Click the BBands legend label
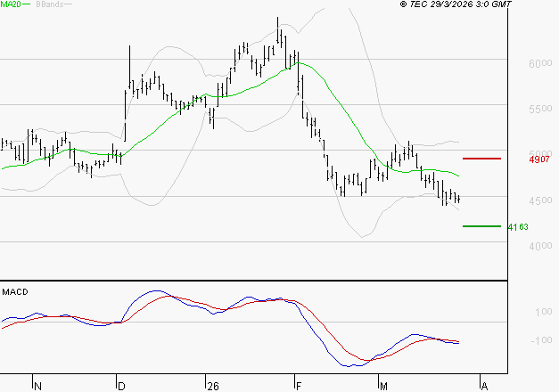Image resolution: width=559 pixels, height=392 pixels. [50, 4]
